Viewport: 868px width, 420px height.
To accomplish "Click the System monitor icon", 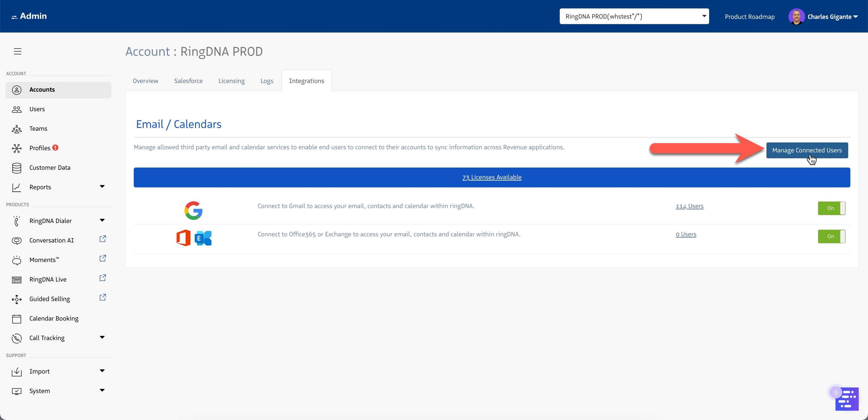I will click(16, 391).
